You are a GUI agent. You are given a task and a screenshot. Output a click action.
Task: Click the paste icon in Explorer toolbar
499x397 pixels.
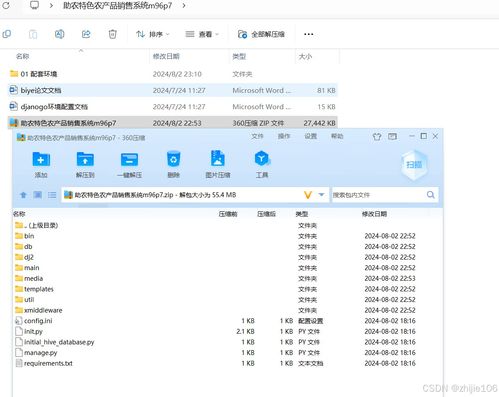pos(33,34)
